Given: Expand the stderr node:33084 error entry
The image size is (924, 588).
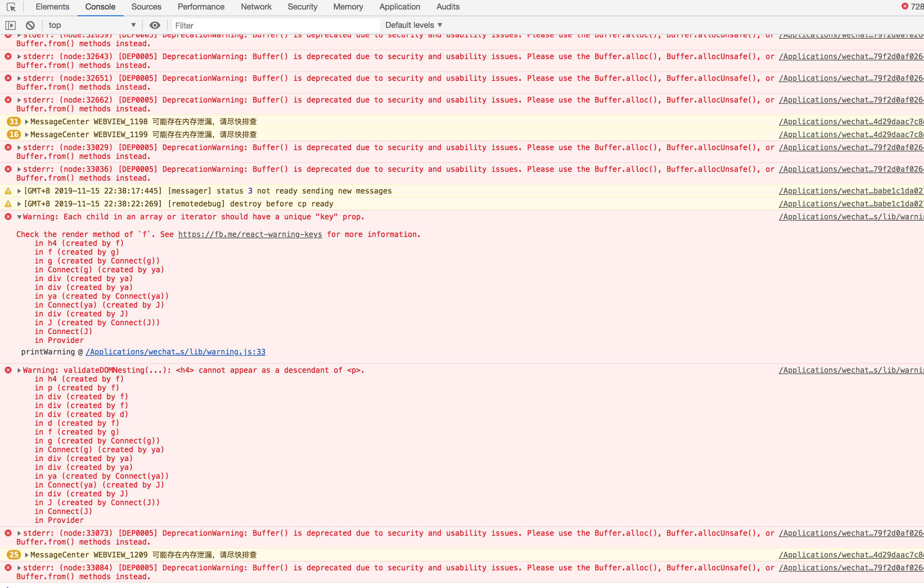Looking at the screenshot, I should coord(19,568).
